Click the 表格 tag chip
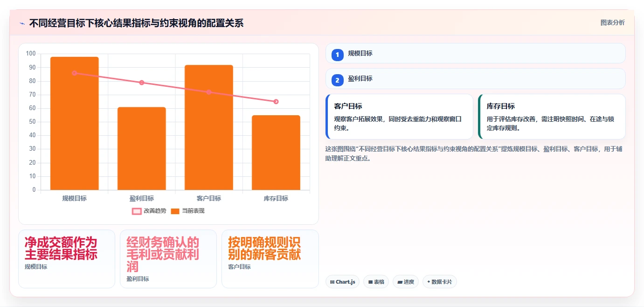The height and width of the screenshot is (307, 644). tap(376, 282)
